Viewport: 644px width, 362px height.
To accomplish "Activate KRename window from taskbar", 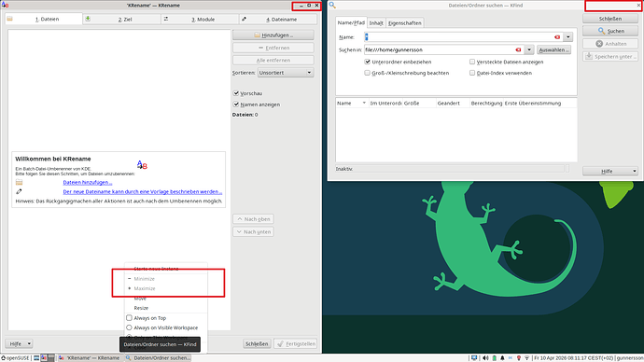I will pos(90,358).
